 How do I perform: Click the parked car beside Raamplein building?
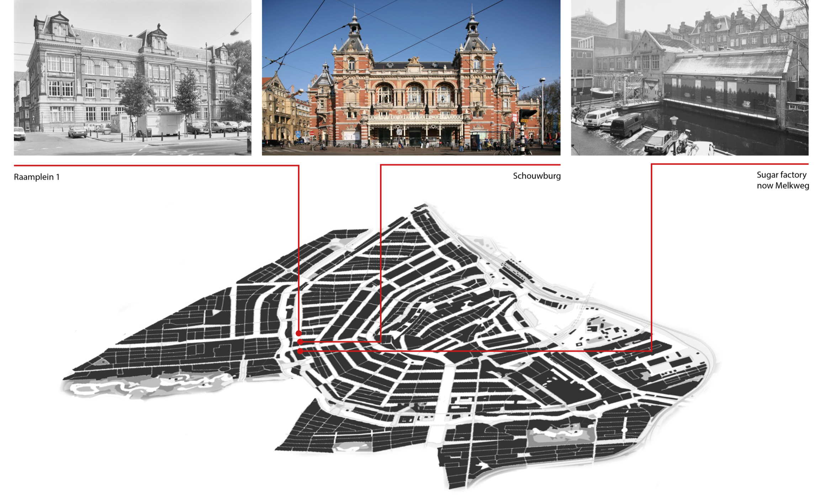coord(77,132)
